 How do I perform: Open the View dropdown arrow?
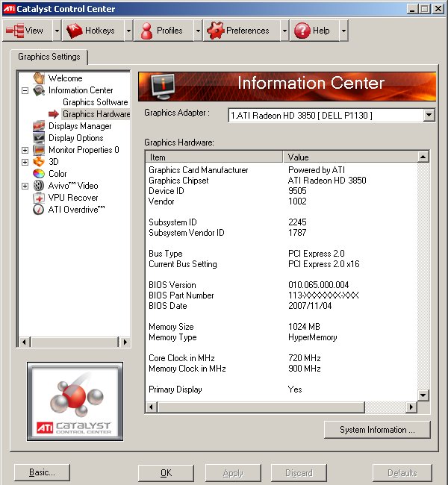coord(57,31)
